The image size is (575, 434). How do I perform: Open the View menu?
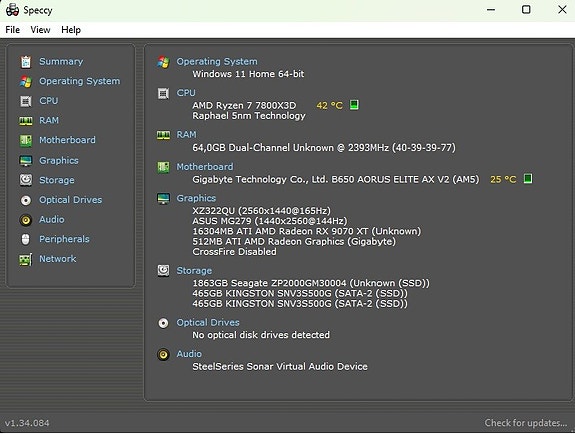[40, 30]
